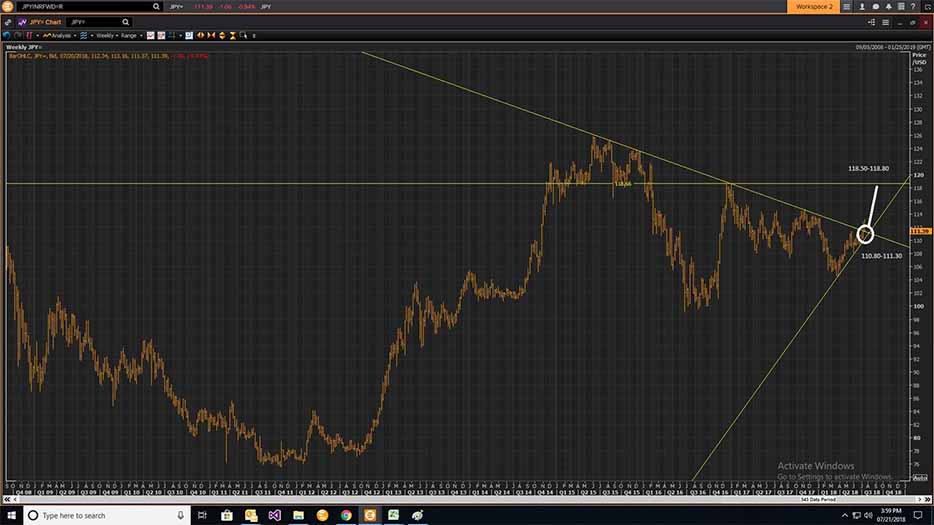Open Task View in taskbar
Image resolution: width=934 pixels, height=525 pixels.
tap(202, 515)
